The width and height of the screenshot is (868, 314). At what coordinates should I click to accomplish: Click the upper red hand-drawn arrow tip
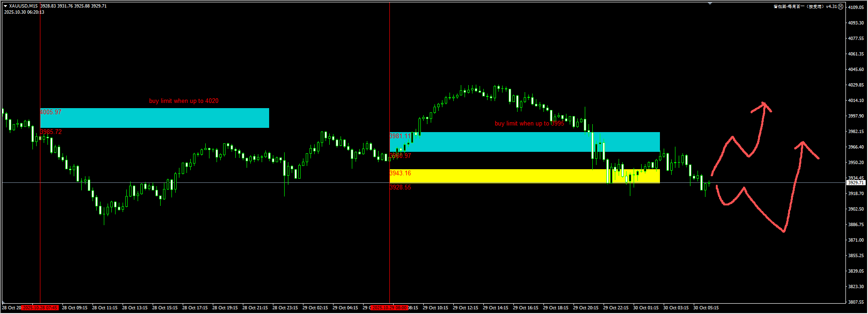point(764,103)
